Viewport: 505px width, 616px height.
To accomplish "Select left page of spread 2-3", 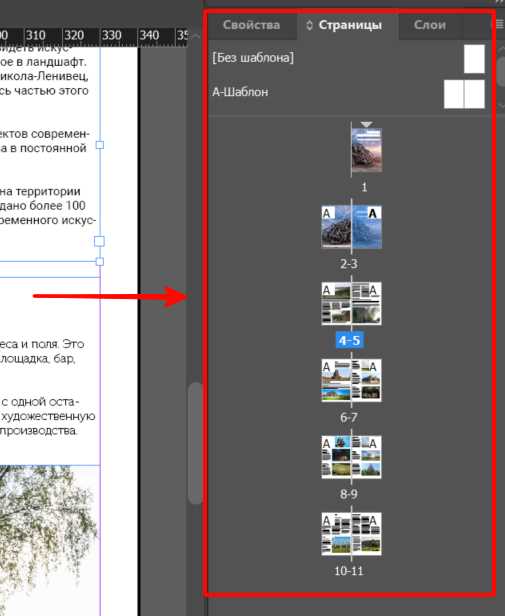I will [336, 227].
